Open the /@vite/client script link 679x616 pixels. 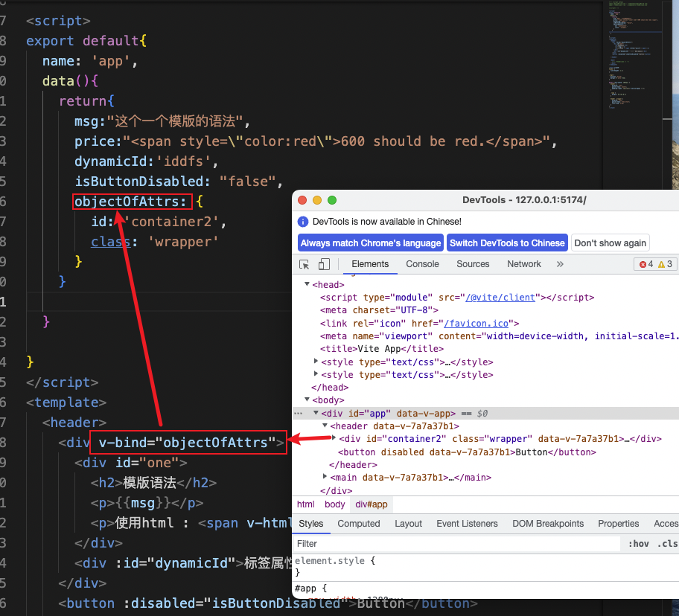500,298
